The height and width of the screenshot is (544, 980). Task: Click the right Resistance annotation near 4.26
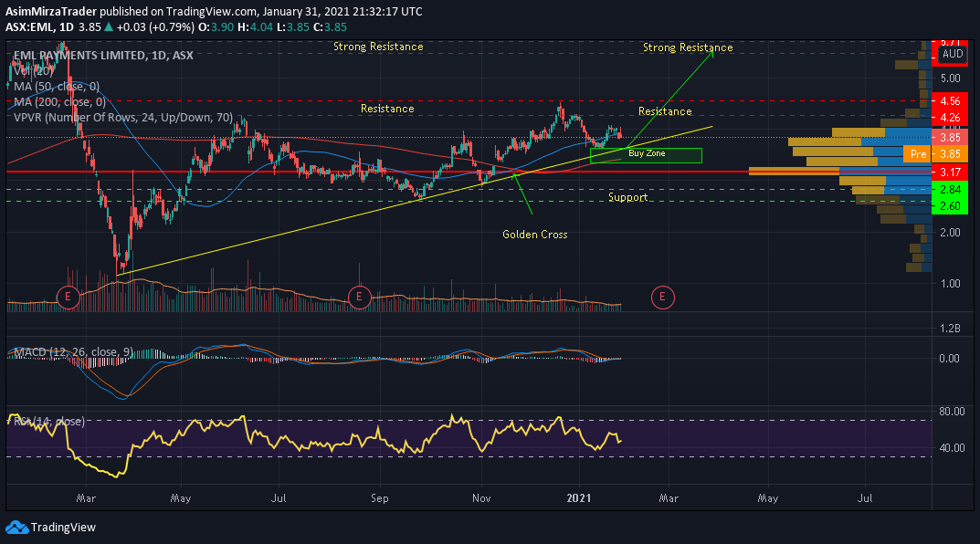pyautogui.click(x=665, y=111)
